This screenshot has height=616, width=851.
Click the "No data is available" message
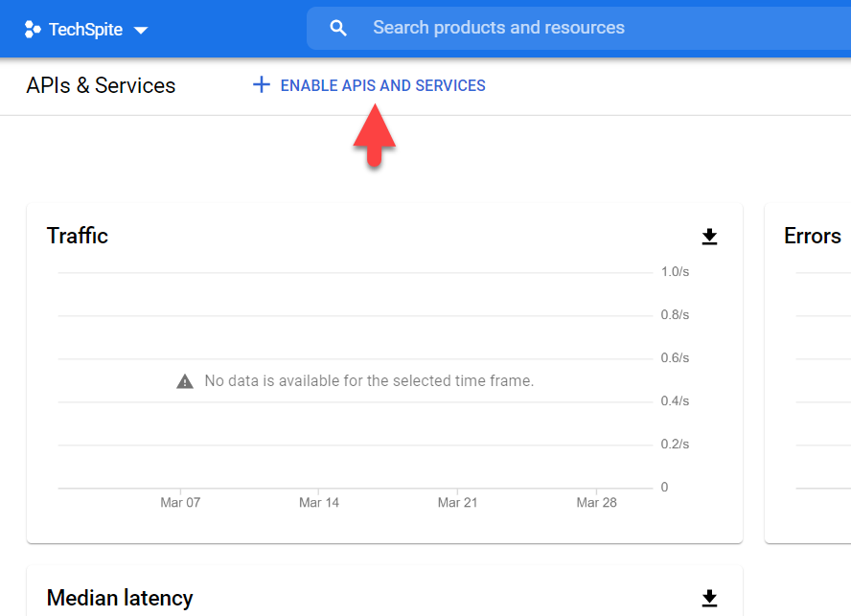369,381
